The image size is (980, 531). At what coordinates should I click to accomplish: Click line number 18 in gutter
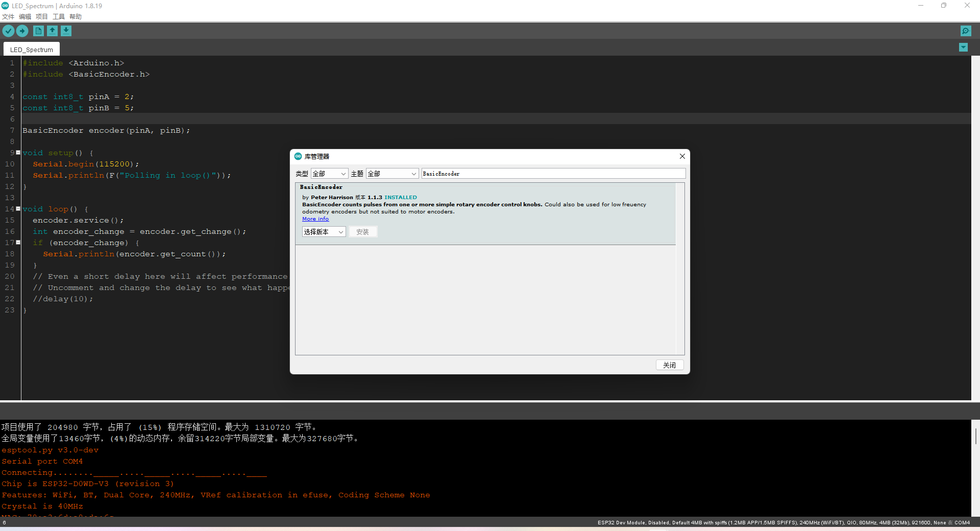tap(10, 254)
